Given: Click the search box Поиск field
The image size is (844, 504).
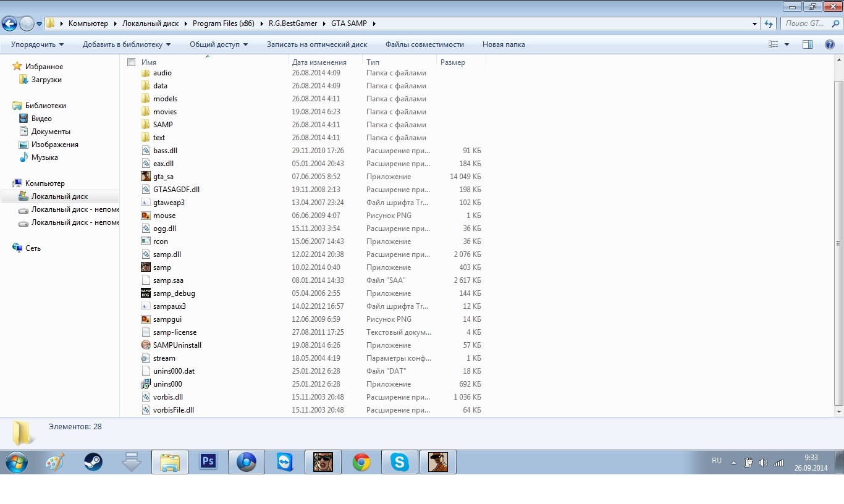Looking at the screenshot, I should (811, 23).
